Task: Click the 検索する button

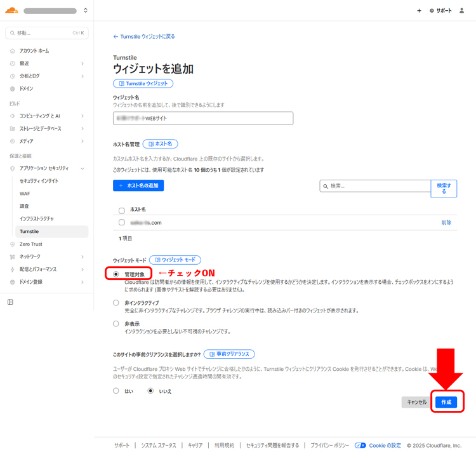Action: pos(444,189)
